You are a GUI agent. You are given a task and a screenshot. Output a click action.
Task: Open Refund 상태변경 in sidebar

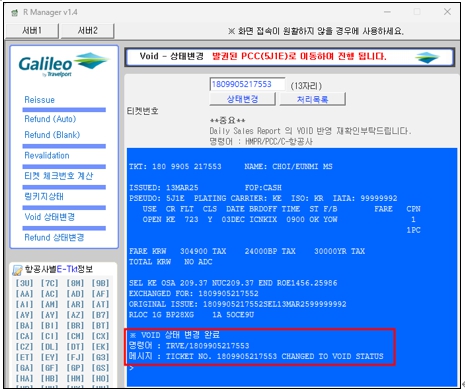(54, 238)
